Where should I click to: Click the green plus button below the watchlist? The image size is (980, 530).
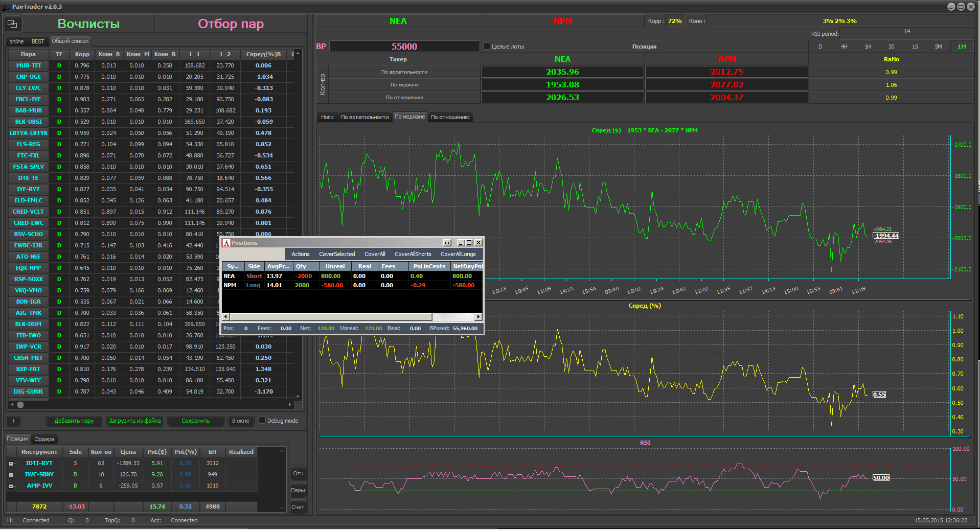13,421
